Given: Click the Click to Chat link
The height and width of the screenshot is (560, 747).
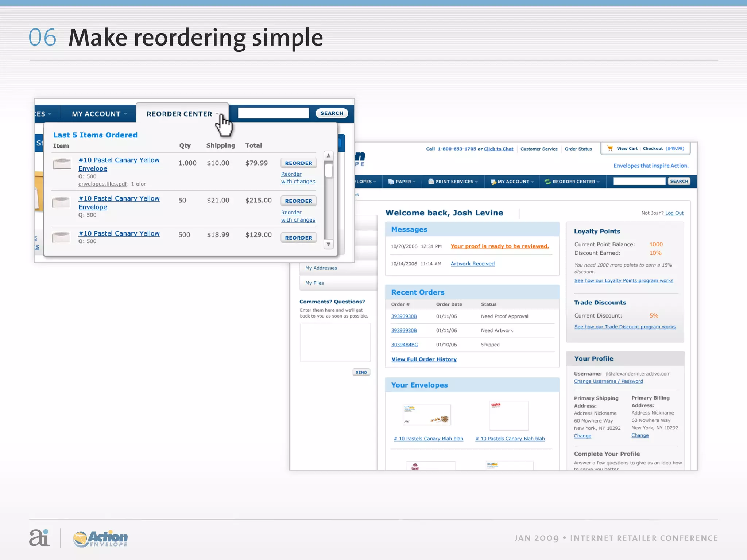Looking at the screenshot, I should click(x=498, y=149).
